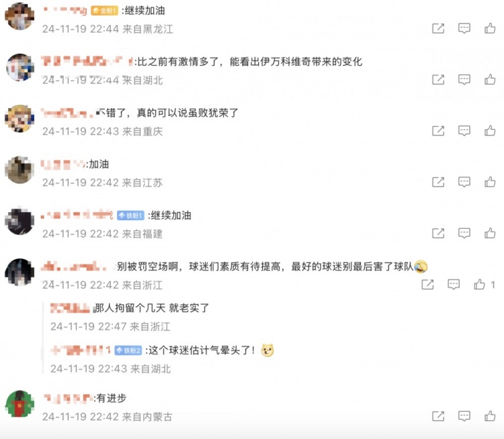504x439 pixels.
Task: Open the 铁粉2 badge in the reply thread
Action: (x=128, y=350)
